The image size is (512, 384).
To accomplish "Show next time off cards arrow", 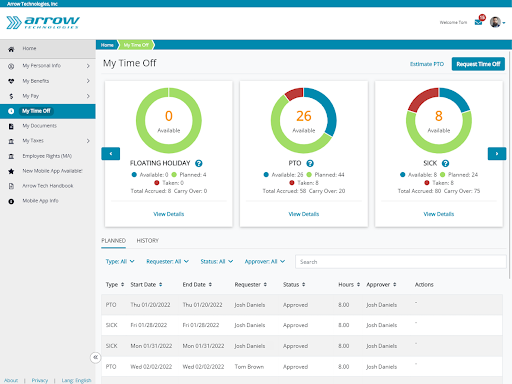I will click(497, 154).
